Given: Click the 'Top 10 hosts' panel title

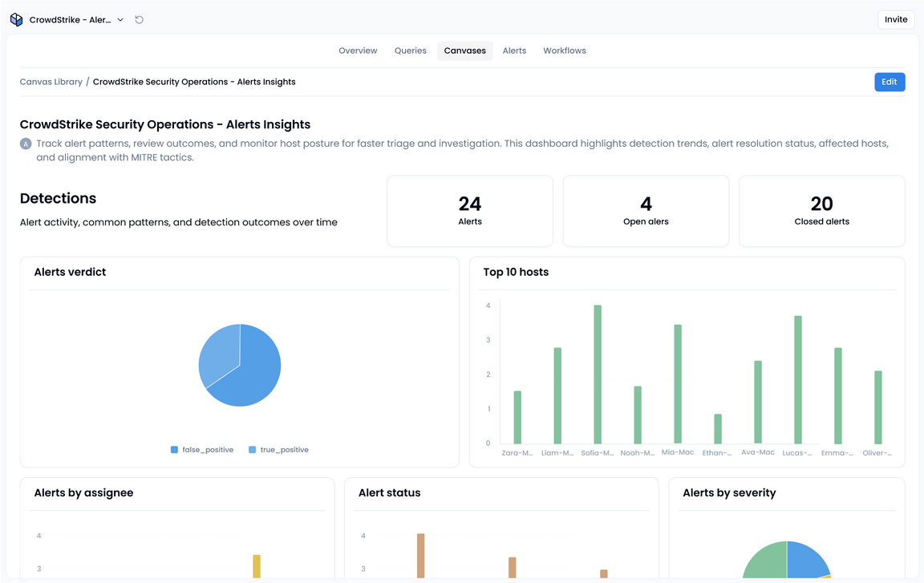Looking at the screenshot, I should pos(516,272).
